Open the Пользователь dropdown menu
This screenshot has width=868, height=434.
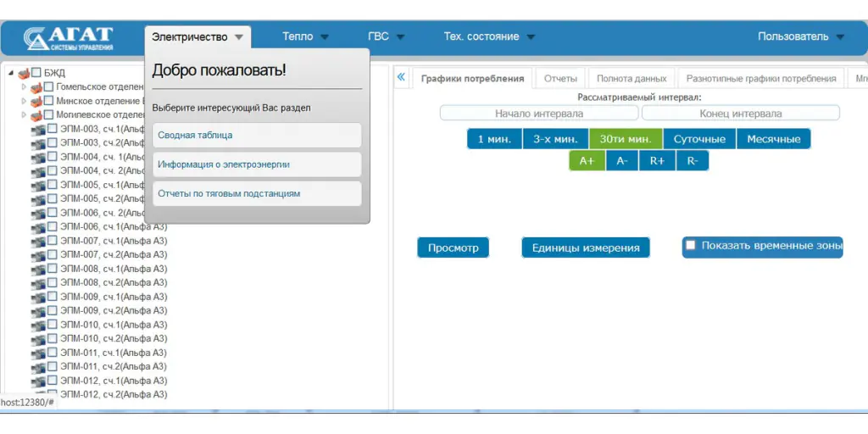click(x=800, y=36)
